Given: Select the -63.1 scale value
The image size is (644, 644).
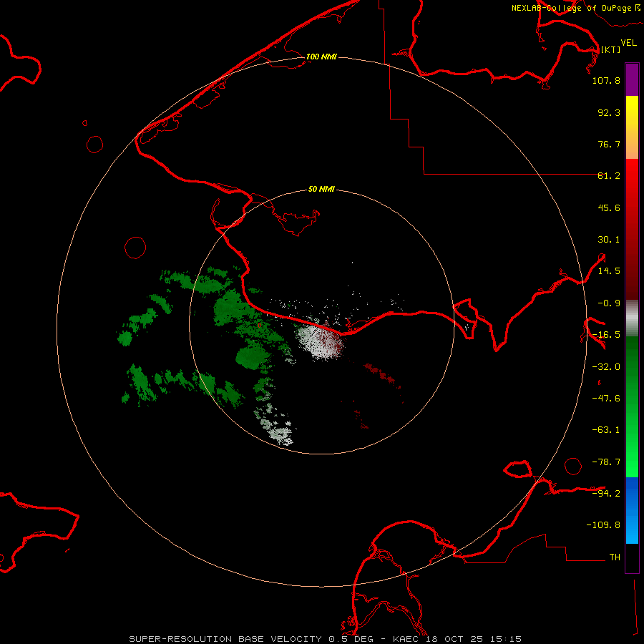Looking at the screenshot, I should pyautogui.click(x=606, y=430).
